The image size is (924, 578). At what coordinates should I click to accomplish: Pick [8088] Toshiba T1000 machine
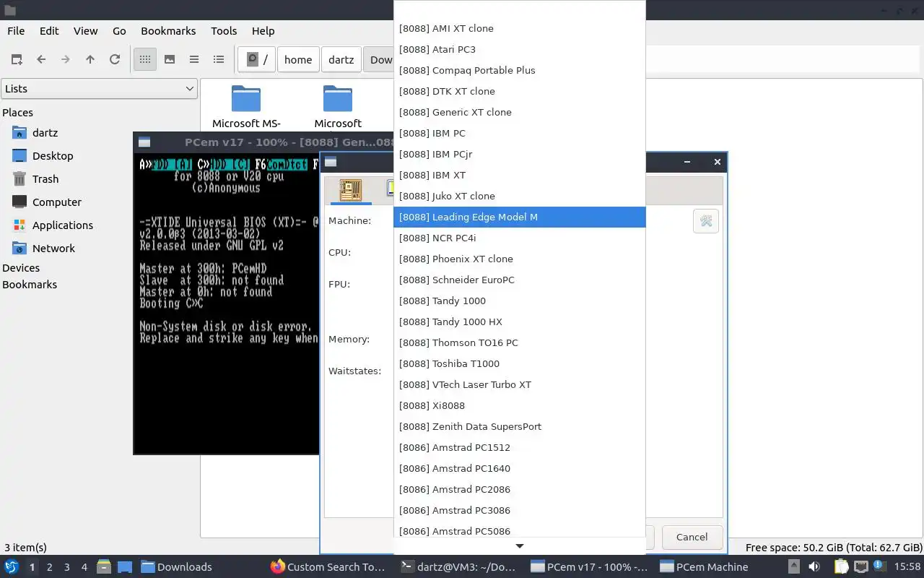coord(520,364)
